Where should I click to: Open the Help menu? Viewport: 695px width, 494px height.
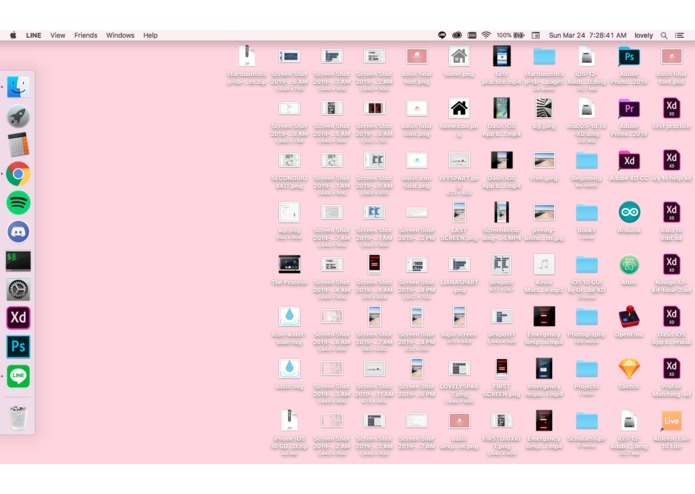(x=150, y=35)
